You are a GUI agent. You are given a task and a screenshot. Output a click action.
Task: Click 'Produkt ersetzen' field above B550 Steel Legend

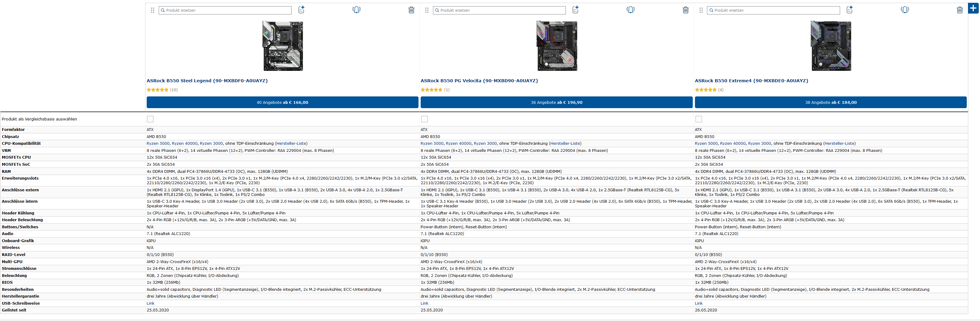(x=225, y=10)
